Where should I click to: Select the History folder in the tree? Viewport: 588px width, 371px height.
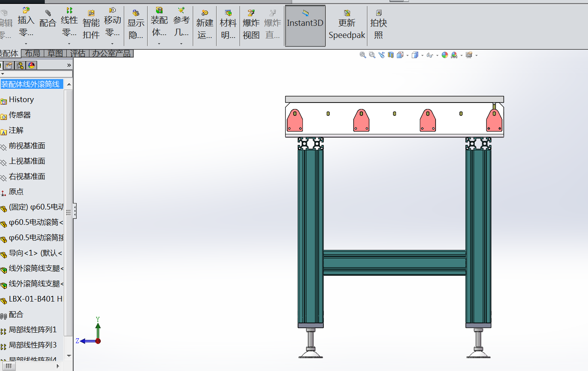click(x=21, y=99)
